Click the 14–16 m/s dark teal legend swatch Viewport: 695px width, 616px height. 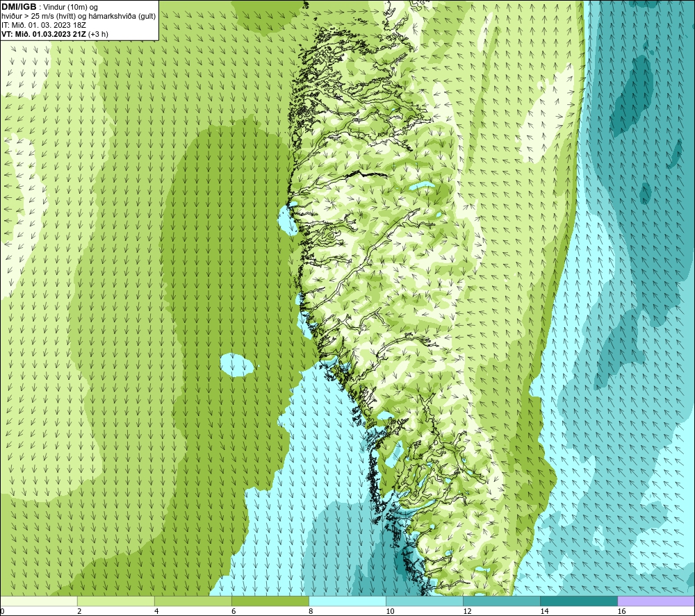[579, 601]
